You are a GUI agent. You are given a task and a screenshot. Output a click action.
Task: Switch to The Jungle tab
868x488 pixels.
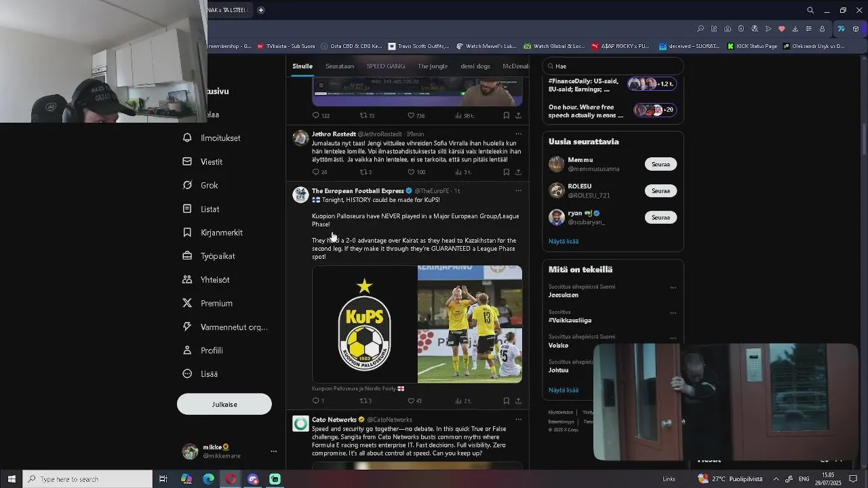tap(433, 66)
